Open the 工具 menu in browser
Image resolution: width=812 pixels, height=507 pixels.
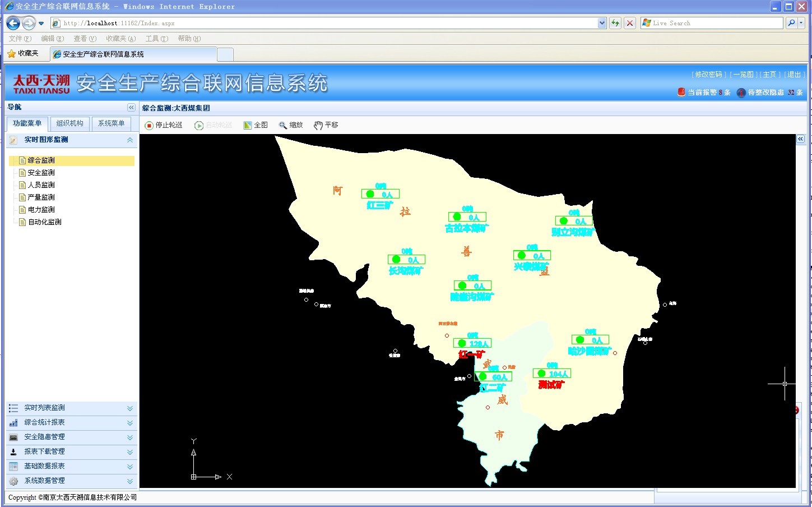tap(156, 39)
